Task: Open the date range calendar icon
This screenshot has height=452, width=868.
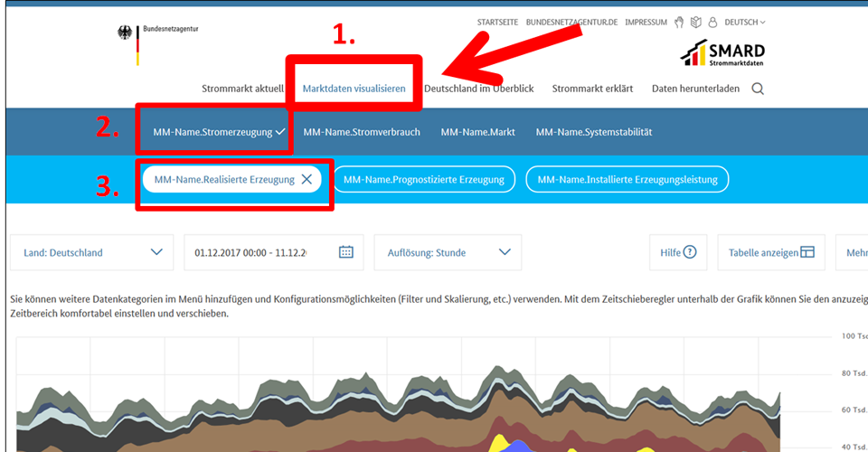Action: coord(346,252)
